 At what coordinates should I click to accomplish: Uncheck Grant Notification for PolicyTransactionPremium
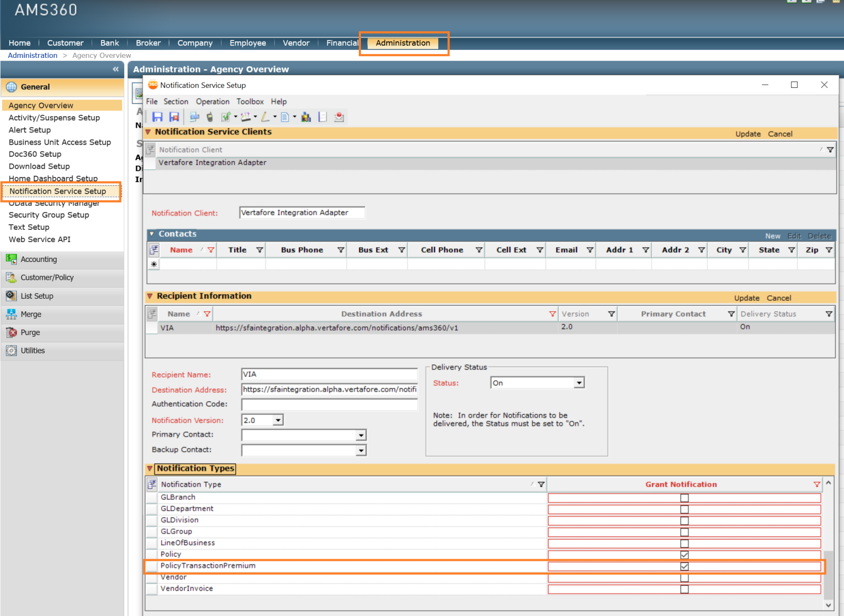click(684, 567)
